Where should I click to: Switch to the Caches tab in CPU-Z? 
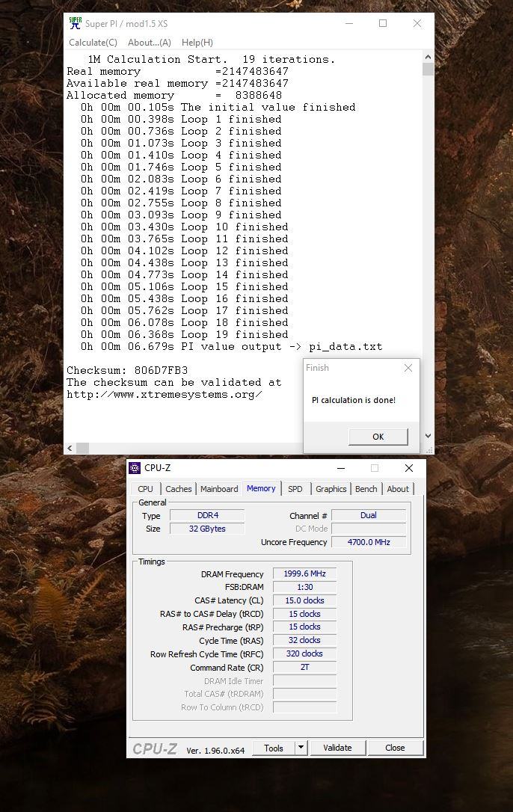point(179,489)
